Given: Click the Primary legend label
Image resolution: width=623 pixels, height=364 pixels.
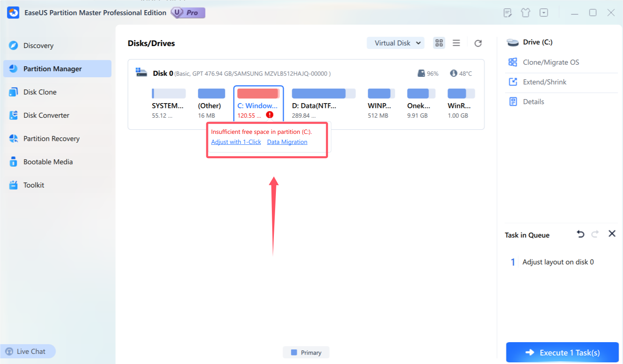Looking at the screenshot, I should [311, 353].
